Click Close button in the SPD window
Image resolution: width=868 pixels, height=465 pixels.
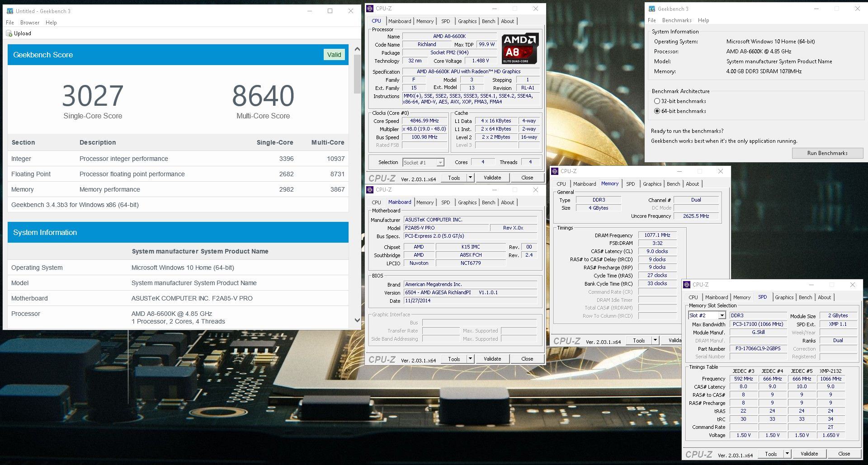coord(844,454)
